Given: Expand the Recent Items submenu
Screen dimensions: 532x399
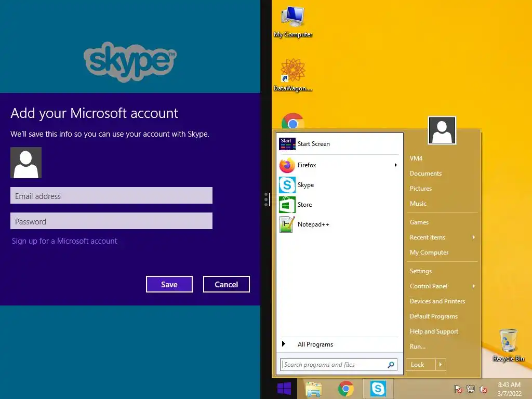Looking at the screenshot, I should [x=474, y=237].
